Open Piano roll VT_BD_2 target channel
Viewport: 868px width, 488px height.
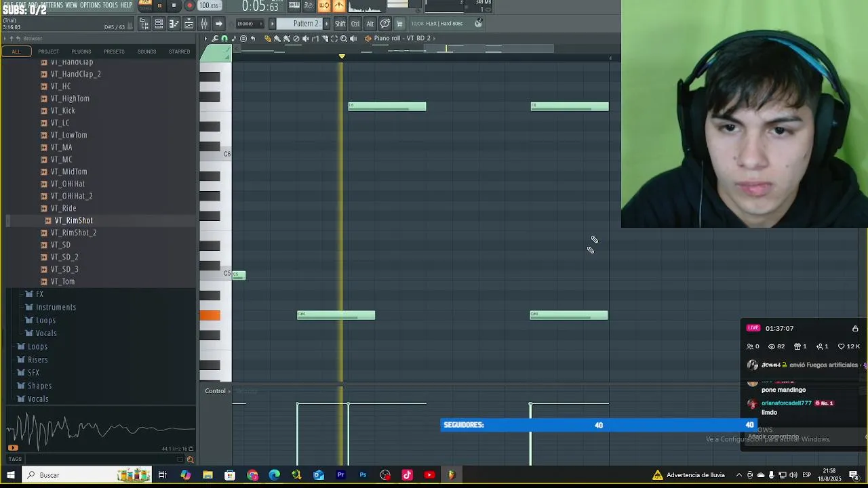(403, 39)
